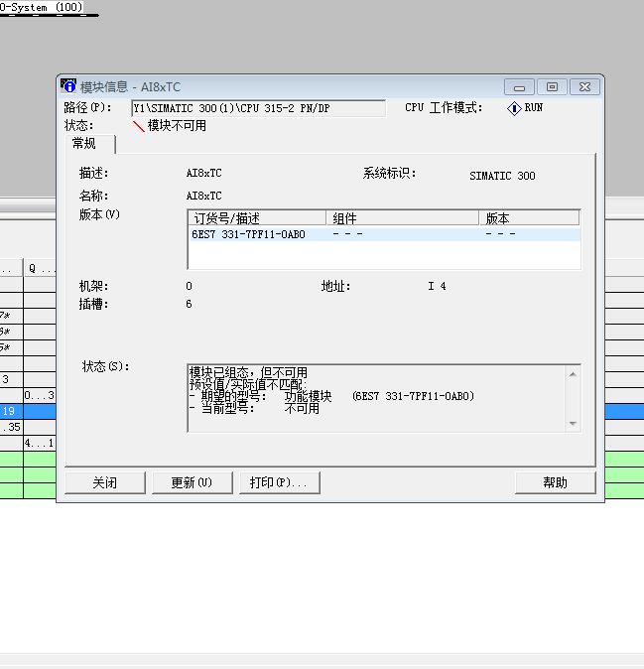
Task: Click the 打印(P)... button
Action: pyautogui.click(x=280, y=482)
